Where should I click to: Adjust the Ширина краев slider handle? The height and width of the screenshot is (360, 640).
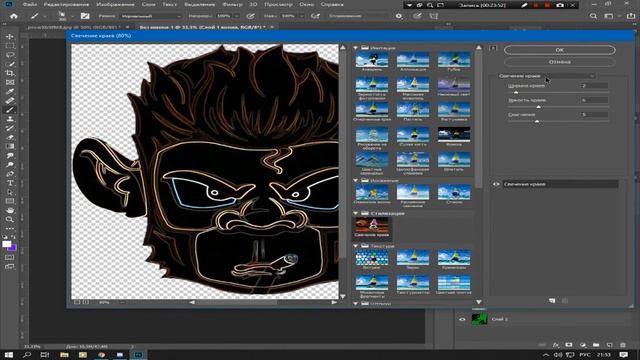click(516, 93)
